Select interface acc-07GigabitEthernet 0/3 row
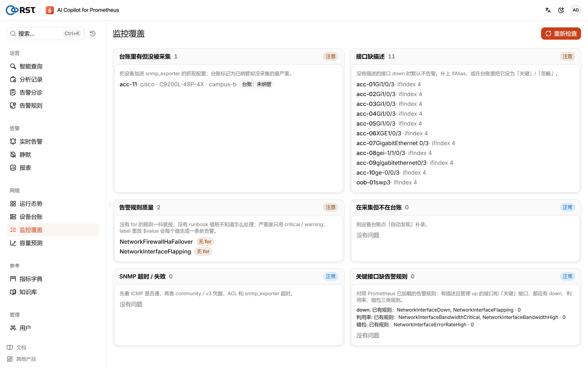The width and height of the screenshot is (588, 368). pos(405,143)
